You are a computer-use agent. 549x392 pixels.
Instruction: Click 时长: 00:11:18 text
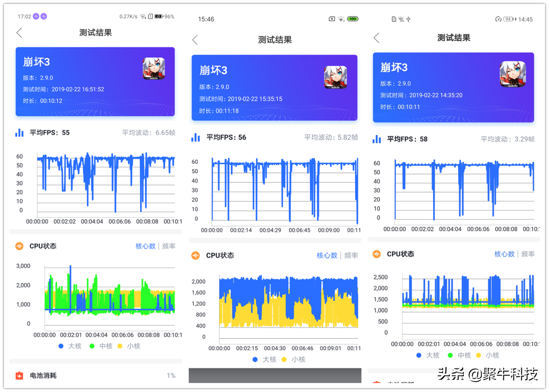click(x=219, y=111)
